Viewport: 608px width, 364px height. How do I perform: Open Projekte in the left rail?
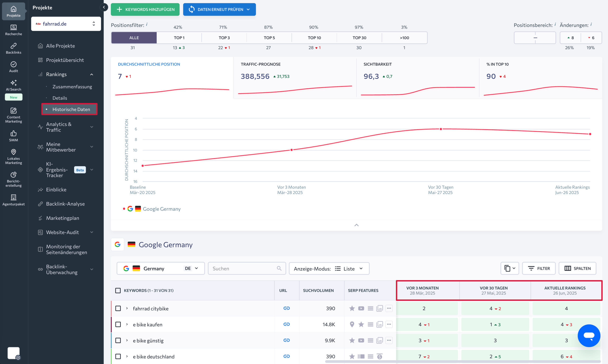point(14,11)
